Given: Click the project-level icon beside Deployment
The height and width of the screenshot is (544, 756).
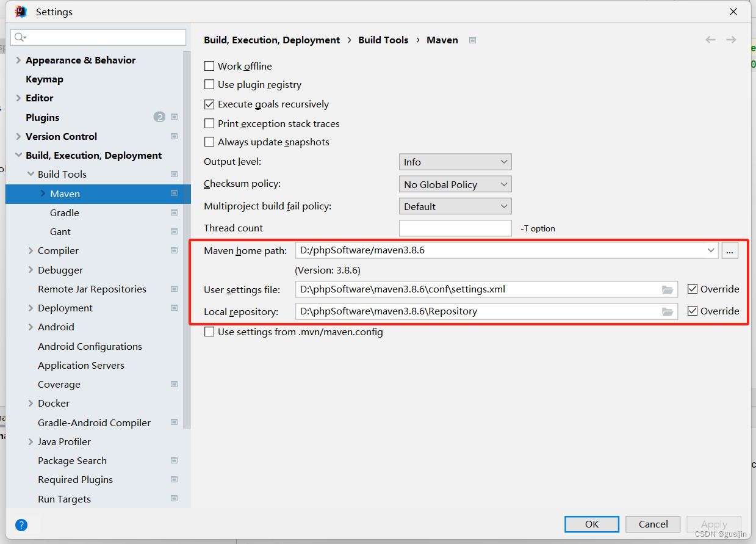Looking at the screenshot, I should [174, 308].
